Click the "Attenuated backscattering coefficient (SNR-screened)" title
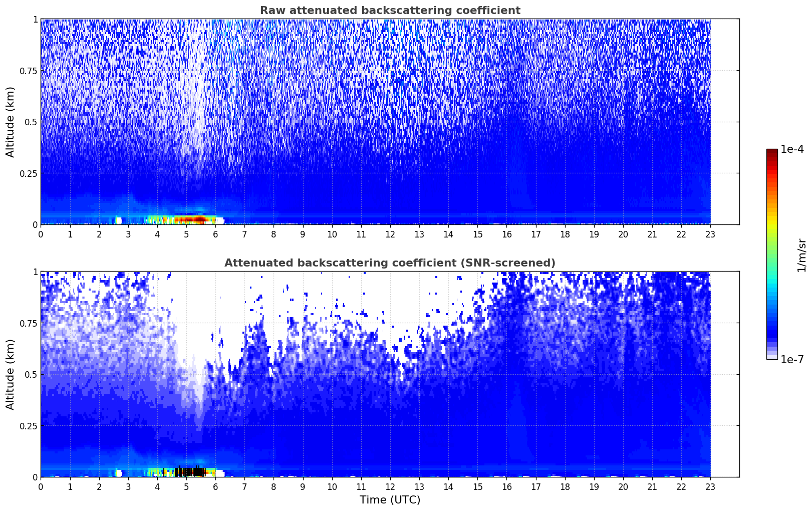Image resolution: width=812 pixels, height=511 pixels. pos(390,263)
